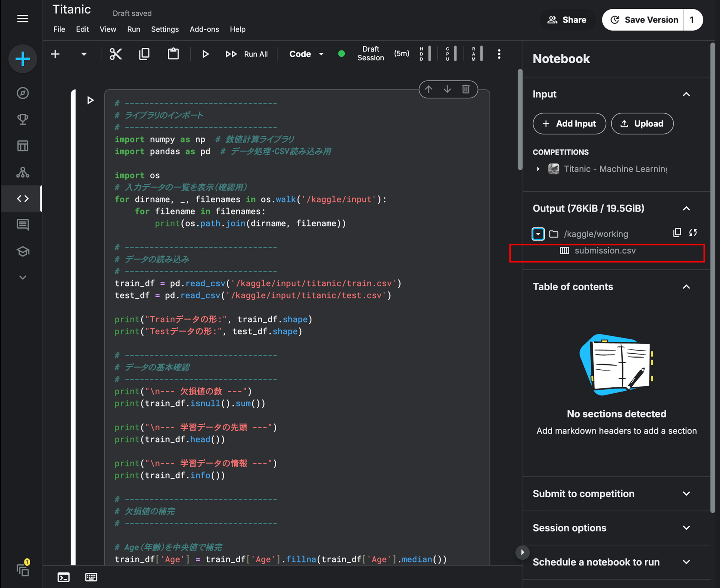Image resolution: width=720 pixels, height=588 pixels.
Task: Open the Settings menu
Action: [165, 29]
